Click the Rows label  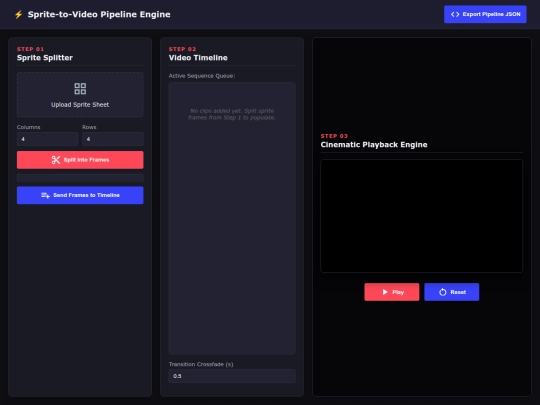pyautogui.click(x=89, y=127)
